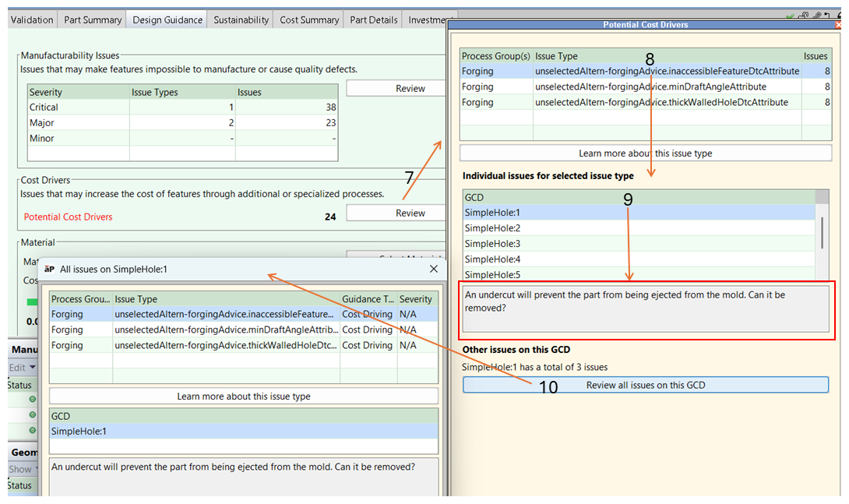
Task: Click Review all issues on this GCD
Action: click(645, 385)
